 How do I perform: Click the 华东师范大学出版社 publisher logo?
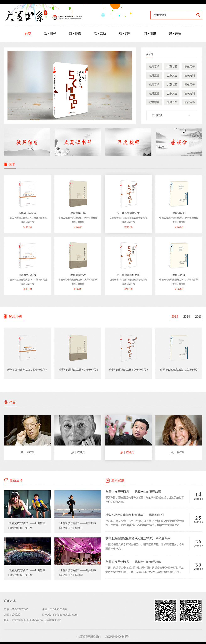click(67, 17)
